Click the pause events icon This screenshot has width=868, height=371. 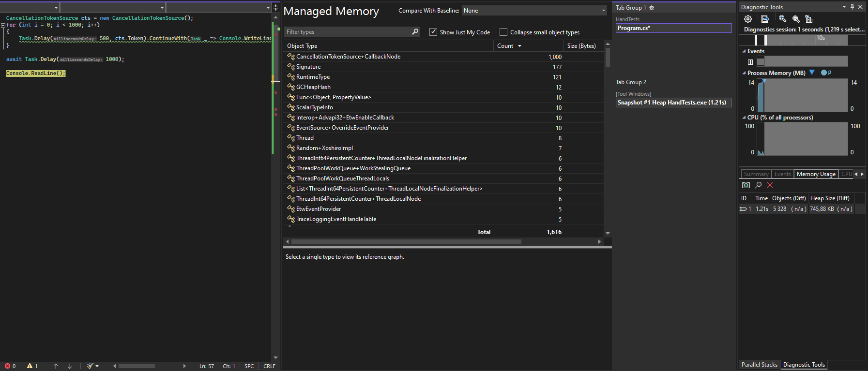750,62
